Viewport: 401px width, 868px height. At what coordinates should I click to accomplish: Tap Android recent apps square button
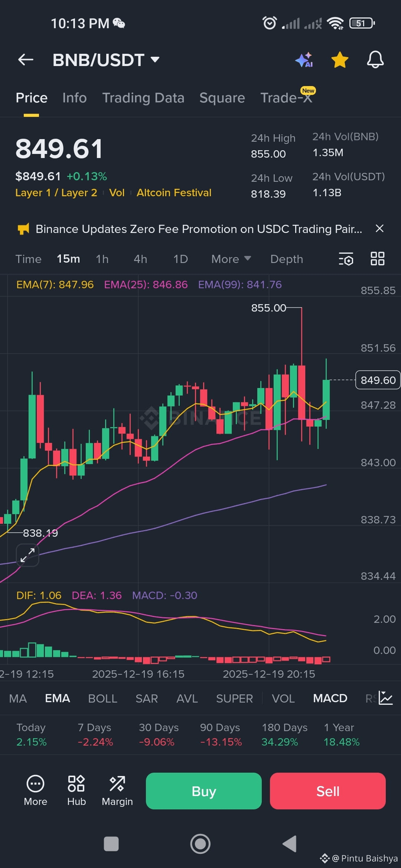(x=111, y=844)
